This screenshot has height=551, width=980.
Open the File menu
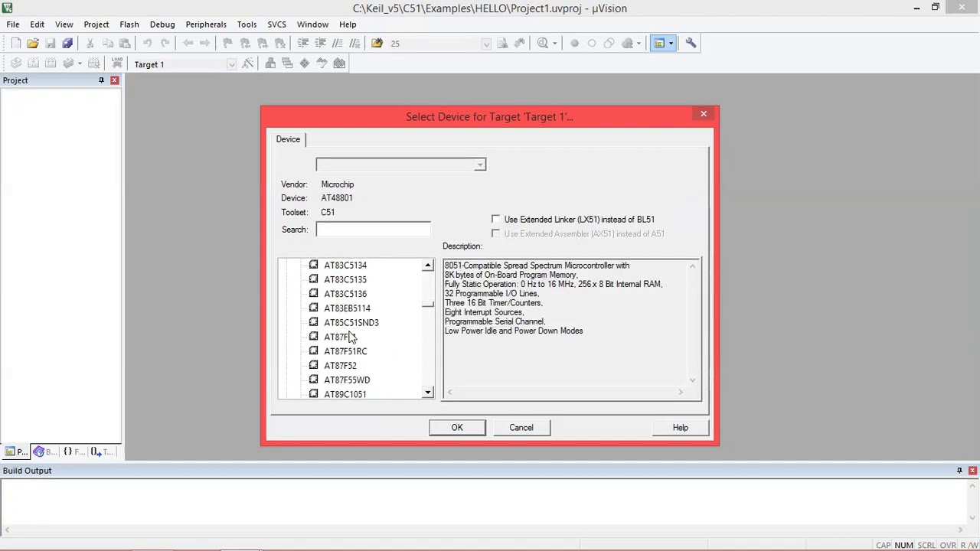[13, 24]
